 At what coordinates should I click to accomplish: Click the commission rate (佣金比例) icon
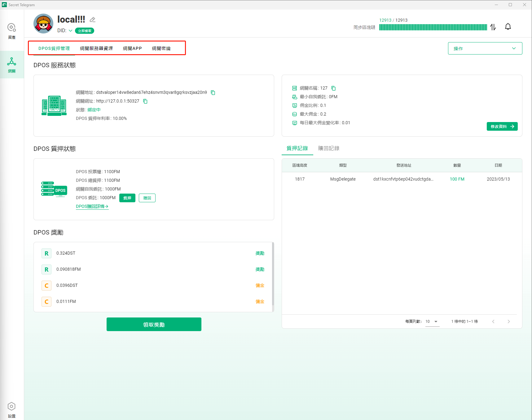pyautogui.click(x=295, y=106)
